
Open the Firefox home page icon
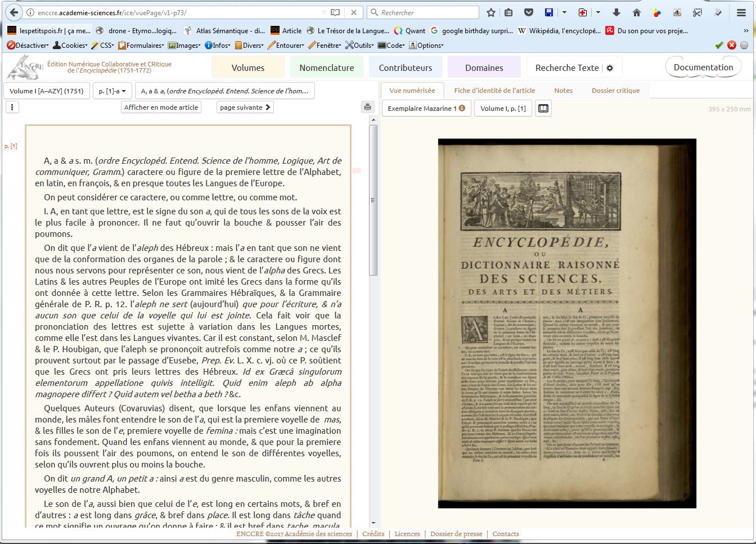pyautogui.click(x=637, y=12)
